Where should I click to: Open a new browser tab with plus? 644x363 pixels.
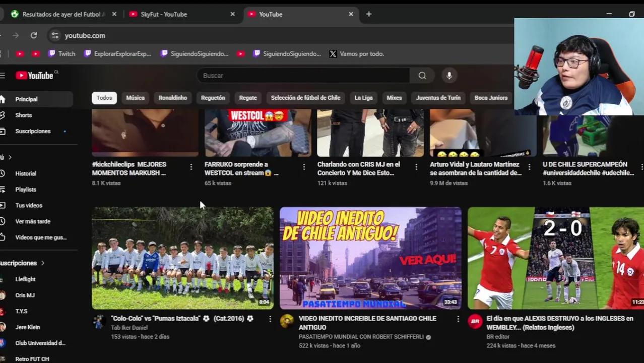pyautogui.click(x=369, y=14)
